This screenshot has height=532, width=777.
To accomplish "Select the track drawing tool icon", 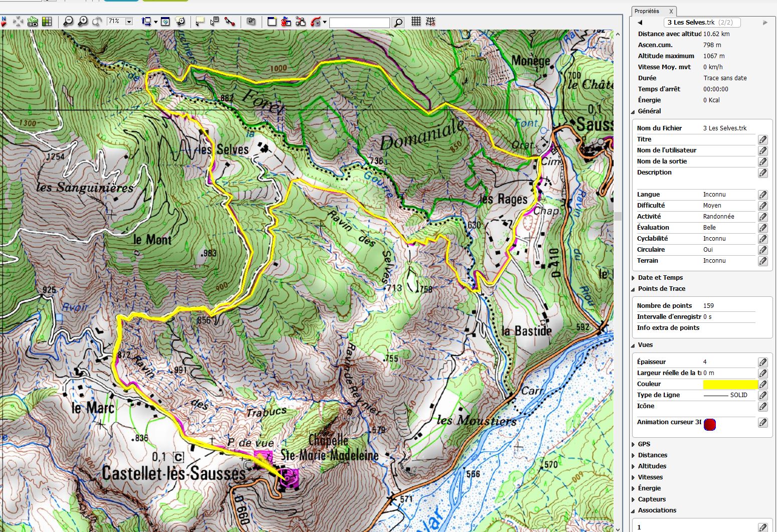I will 230,22.
